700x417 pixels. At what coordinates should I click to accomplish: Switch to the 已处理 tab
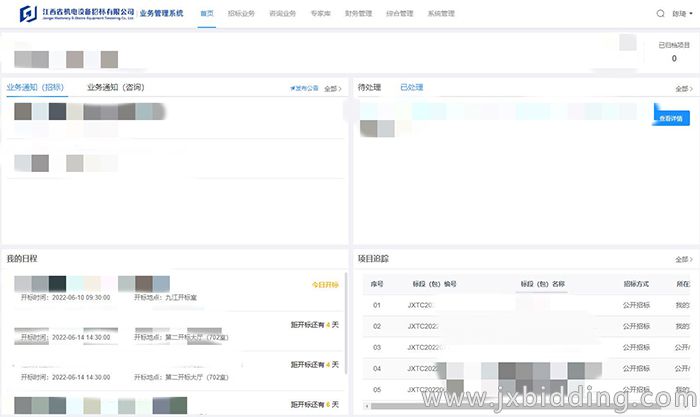coord(411,88)
